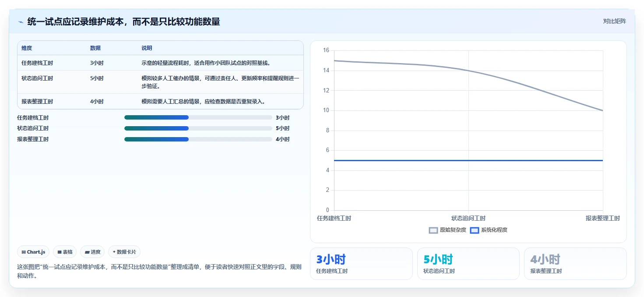Click the 5小时 value beside the progress bar
The image size is (644, 297).
pos(282,128)
